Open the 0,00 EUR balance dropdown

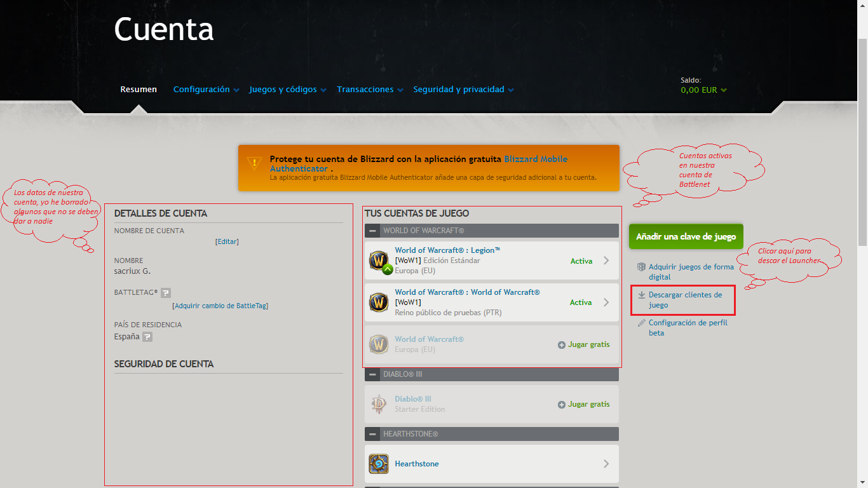704,90
